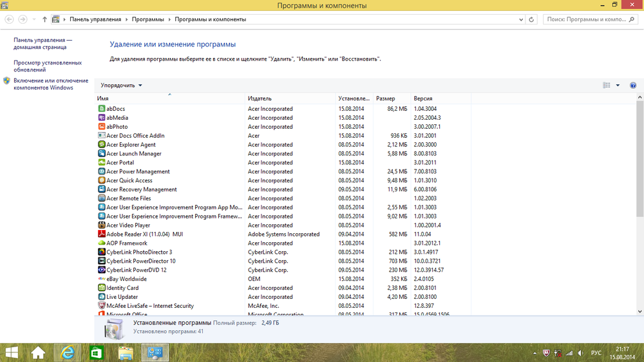Click the CyberLink PowerDirector 10 icon

(102, 261)
